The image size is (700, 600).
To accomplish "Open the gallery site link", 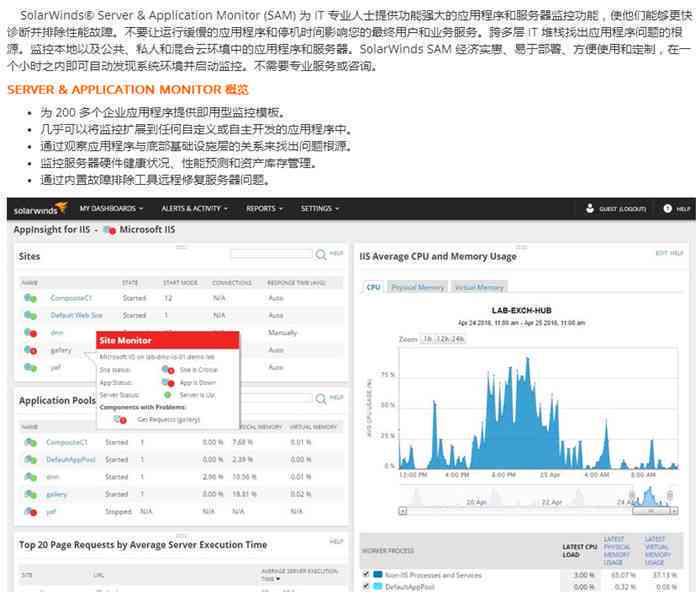I will (61, 351).
